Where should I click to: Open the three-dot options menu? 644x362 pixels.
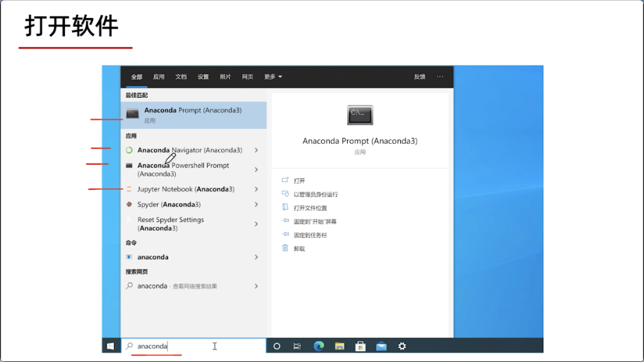point(440,76)
